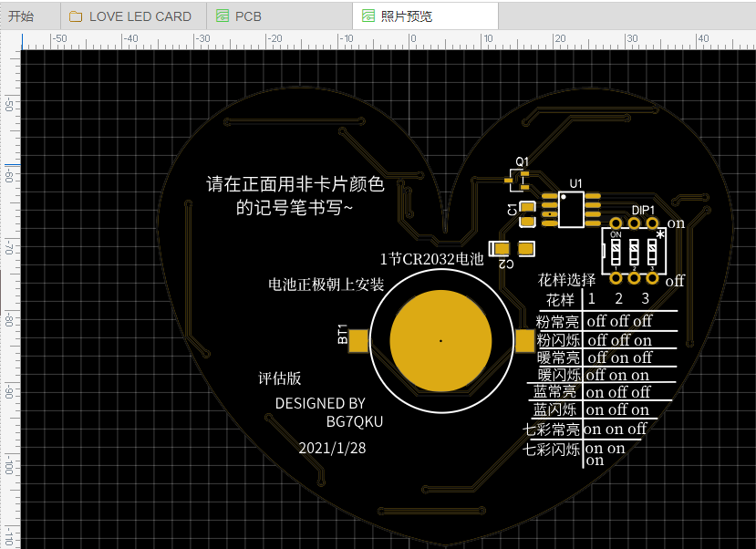756x549 pixels.
Task: Click DIP switch position 3
Action: point(652,250)
